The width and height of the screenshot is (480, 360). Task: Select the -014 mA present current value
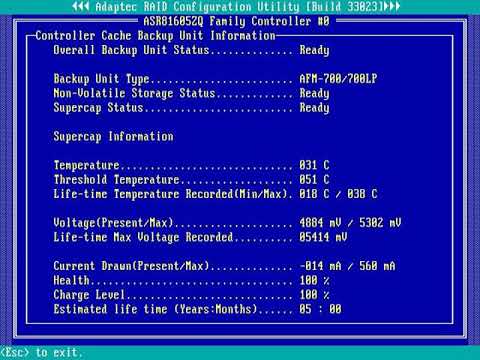point(320,266)
